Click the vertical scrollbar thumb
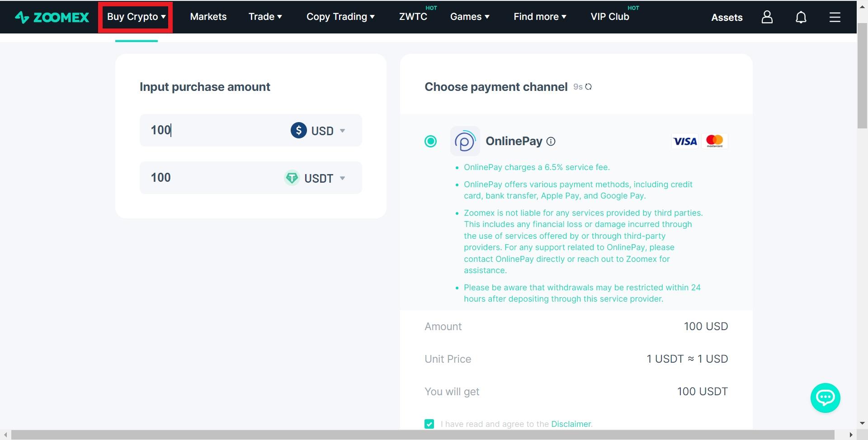Image resolution: width=868 pixels, height=440 pixels. tap(862, 76)
